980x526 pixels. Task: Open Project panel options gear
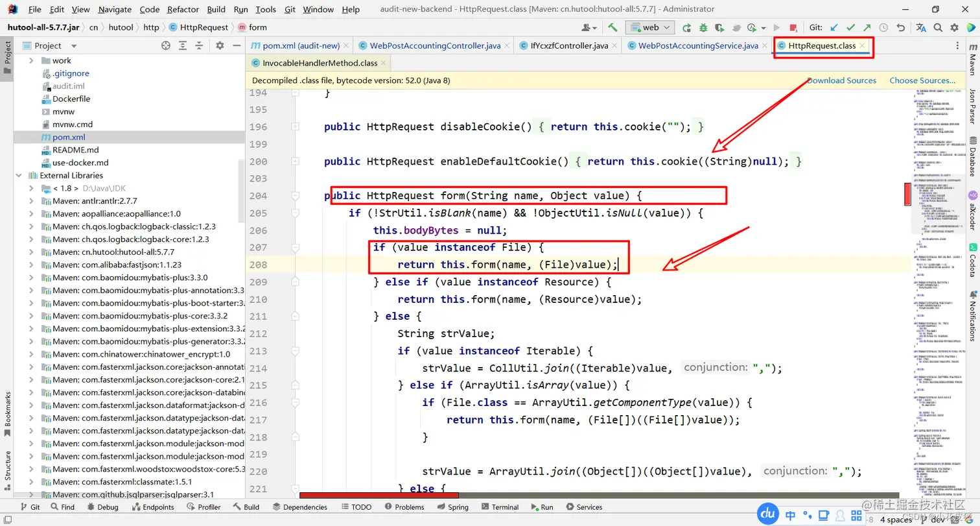coord(220,45)
